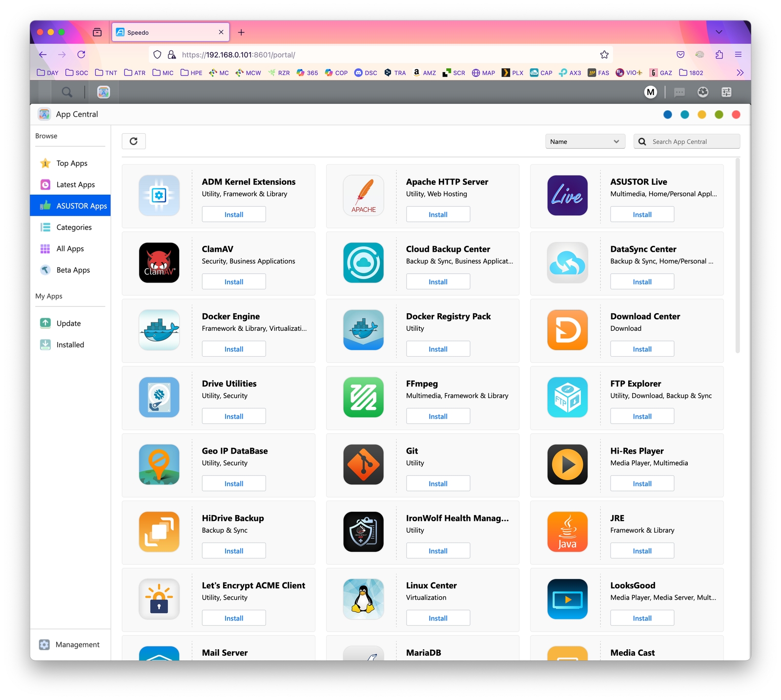Click the DataSync Center cloud icon
Screen dimensions: 781x700
click(x=568, y=263)
